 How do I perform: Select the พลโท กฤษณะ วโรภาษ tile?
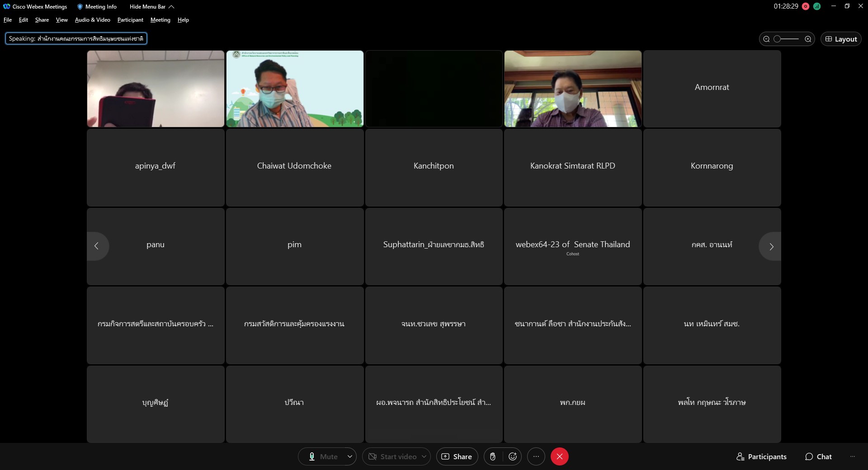click(712, 404)
